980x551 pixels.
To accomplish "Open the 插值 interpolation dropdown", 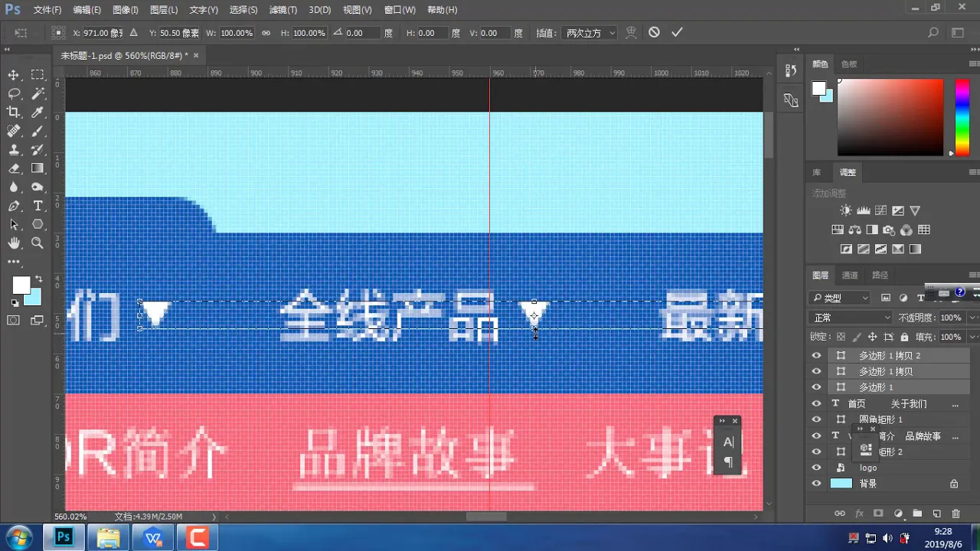I will pos(589,33).
